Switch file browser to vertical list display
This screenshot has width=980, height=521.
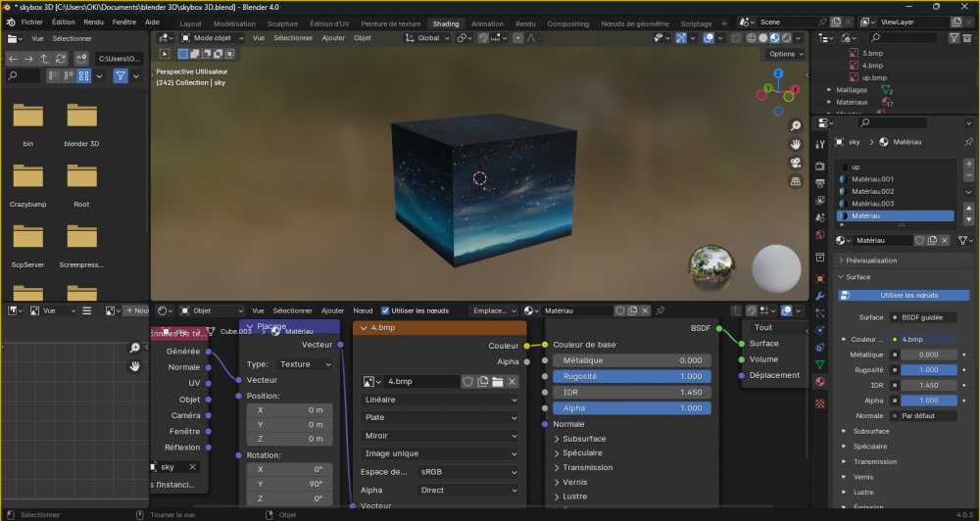coord(54,75)
